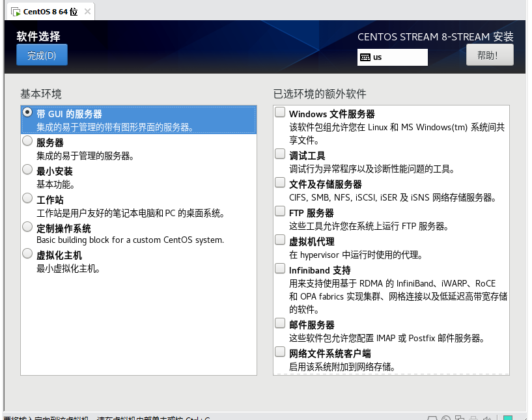Check the 调试工具 add-on
Screen dimensions: 532x420
click(280, 154)
